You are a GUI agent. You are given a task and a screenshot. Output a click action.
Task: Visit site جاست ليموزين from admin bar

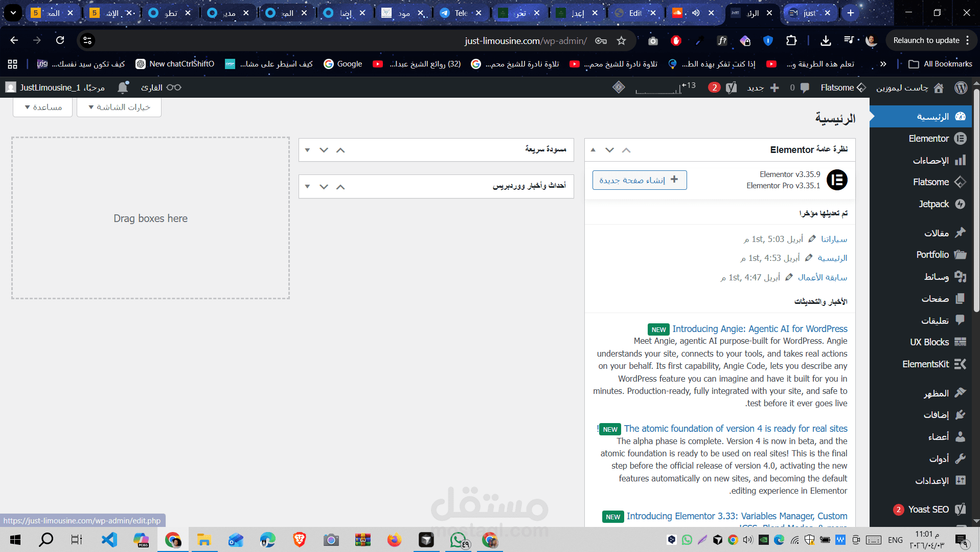tap(909, 87)
